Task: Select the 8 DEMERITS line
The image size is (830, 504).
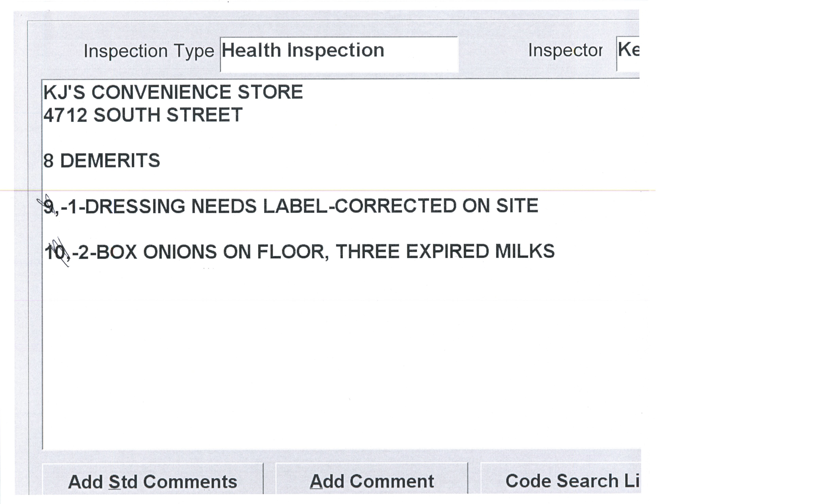Action: (101, 160)
